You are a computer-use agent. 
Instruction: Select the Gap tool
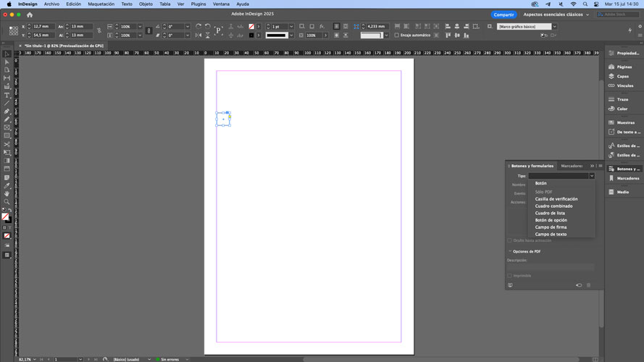(7, 78)
